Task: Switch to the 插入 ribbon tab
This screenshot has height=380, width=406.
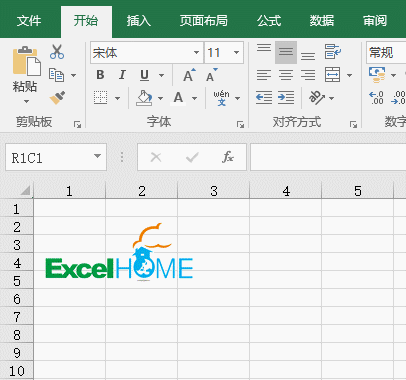Action: coord(139,21)
